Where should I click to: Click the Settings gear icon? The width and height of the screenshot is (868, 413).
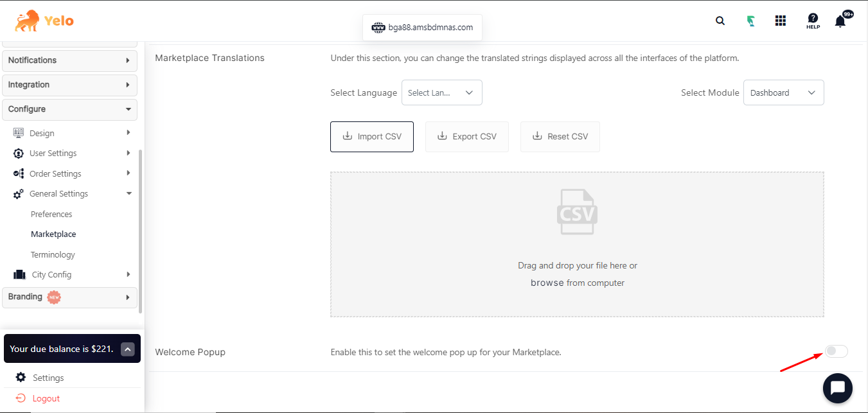tap(21, 378)
